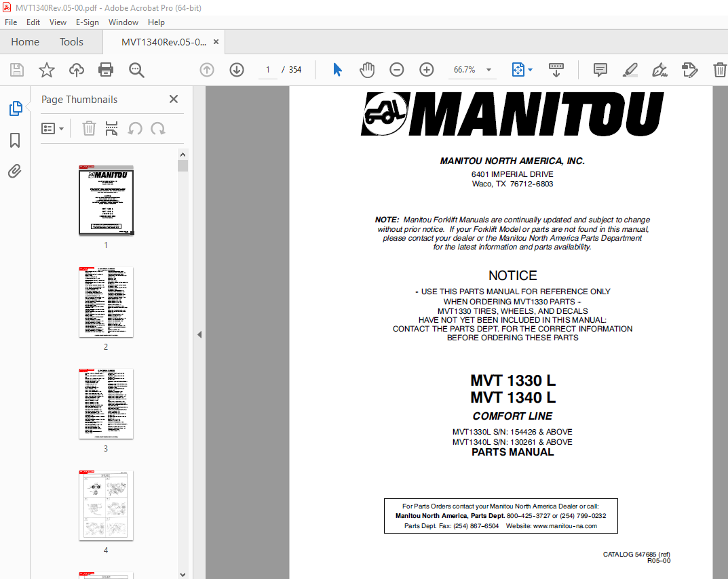Viewport: 728px width, 579px height.
Task: Open the print pages scissors icon in thumbnails panel
Action: click(x=111, y=129)
